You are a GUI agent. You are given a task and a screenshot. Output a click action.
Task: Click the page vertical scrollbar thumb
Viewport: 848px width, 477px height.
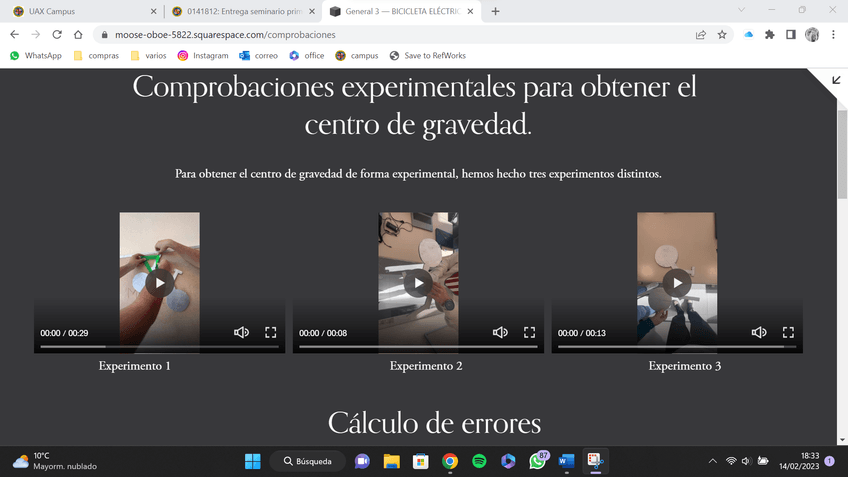pyautogui.click(x=843, y=154)
